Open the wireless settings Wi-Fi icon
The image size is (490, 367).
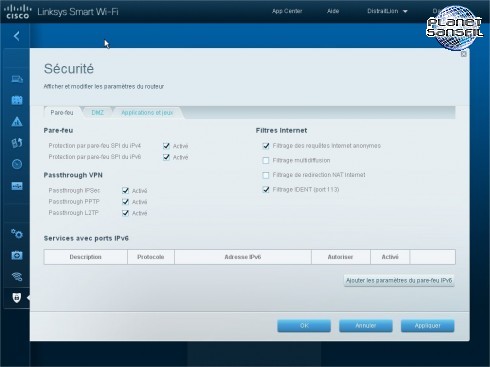pyautogui.click(x=17, y=276)
